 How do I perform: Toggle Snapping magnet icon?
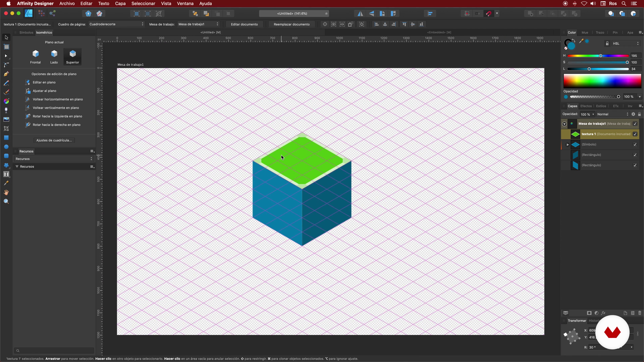[x=489, y=13]
